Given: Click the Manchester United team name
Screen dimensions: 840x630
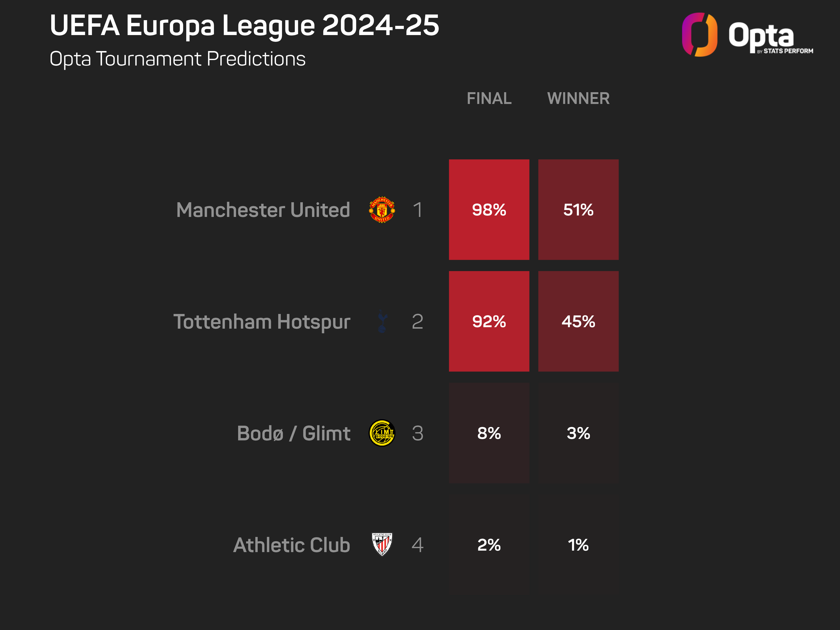Looking at the screenshot, I should point(263,210).
